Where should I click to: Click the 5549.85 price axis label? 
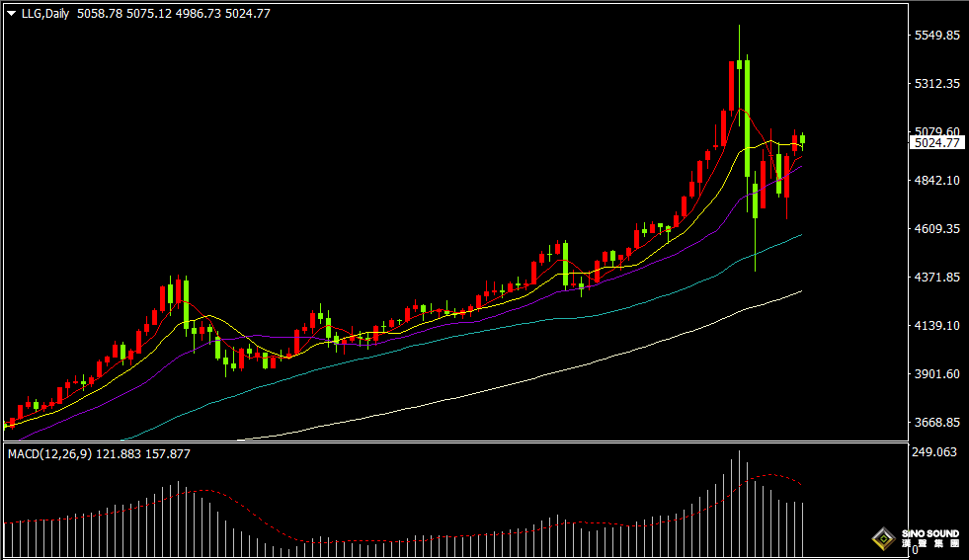[937, 36]
